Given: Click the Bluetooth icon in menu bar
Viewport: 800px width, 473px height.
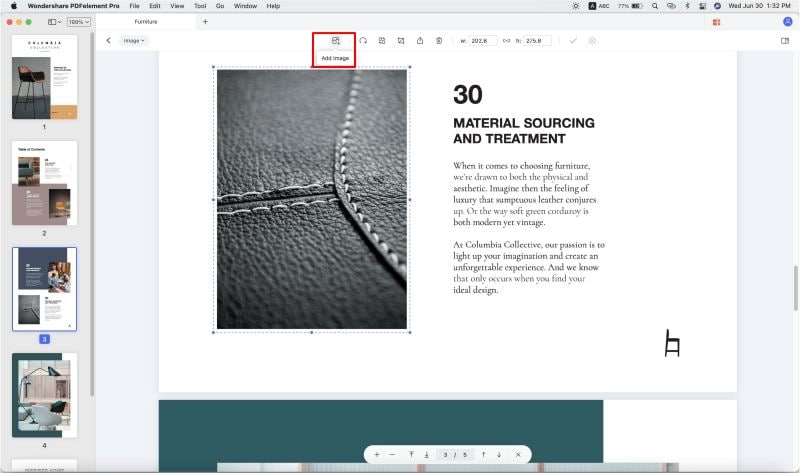Looking at the screenshot, I should (687, 6).
